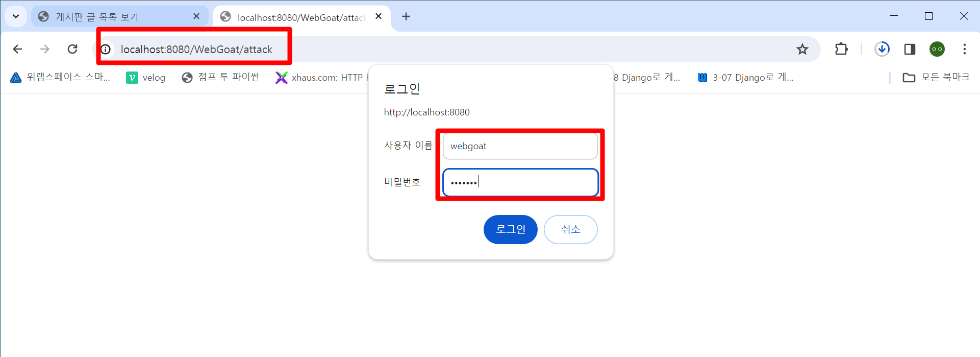Switch to 게시판 글 목록 보기 tab
The height and width of the screenshot is (357, 980).
tap(120, 17)
